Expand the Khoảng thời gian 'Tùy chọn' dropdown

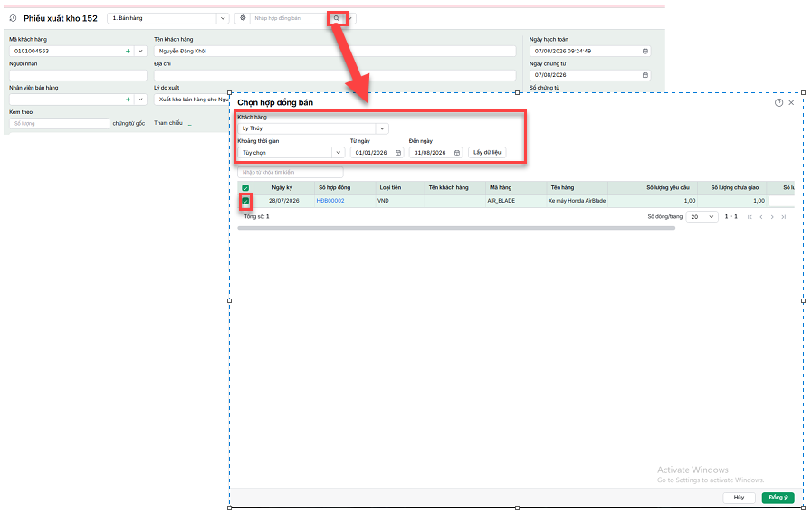pos(339,153)
